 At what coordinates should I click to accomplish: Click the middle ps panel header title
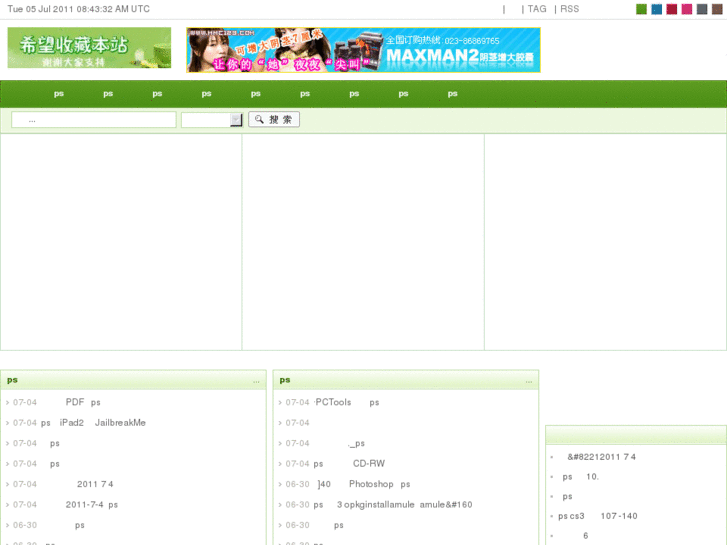pyautogui.click(x=285, y=380)
